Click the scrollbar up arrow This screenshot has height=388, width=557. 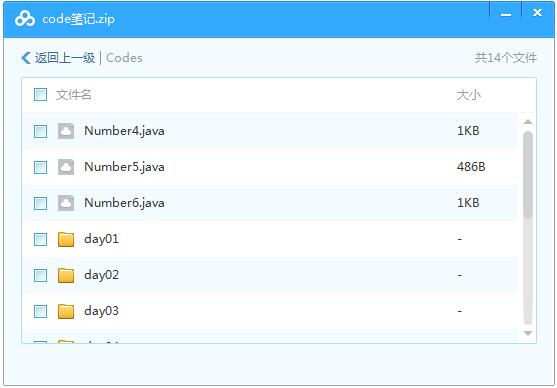(528, 122)
